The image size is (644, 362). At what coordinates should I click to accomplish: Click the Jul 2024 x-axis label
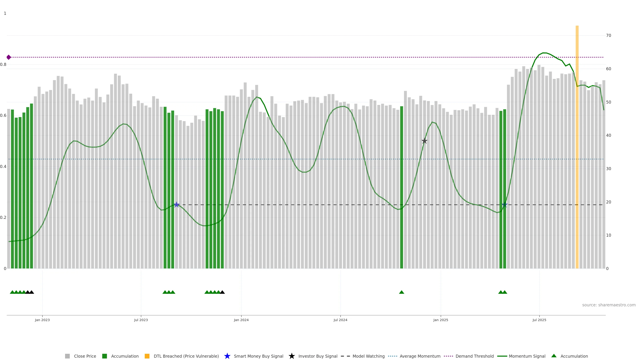tap(340, 320)
